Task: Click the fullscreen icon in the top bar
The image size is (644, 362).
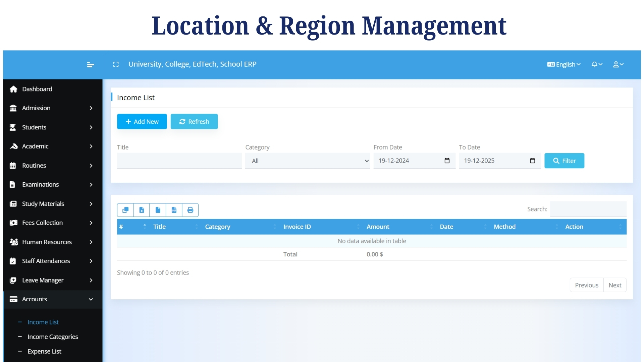Action: [x=116, y=64]
